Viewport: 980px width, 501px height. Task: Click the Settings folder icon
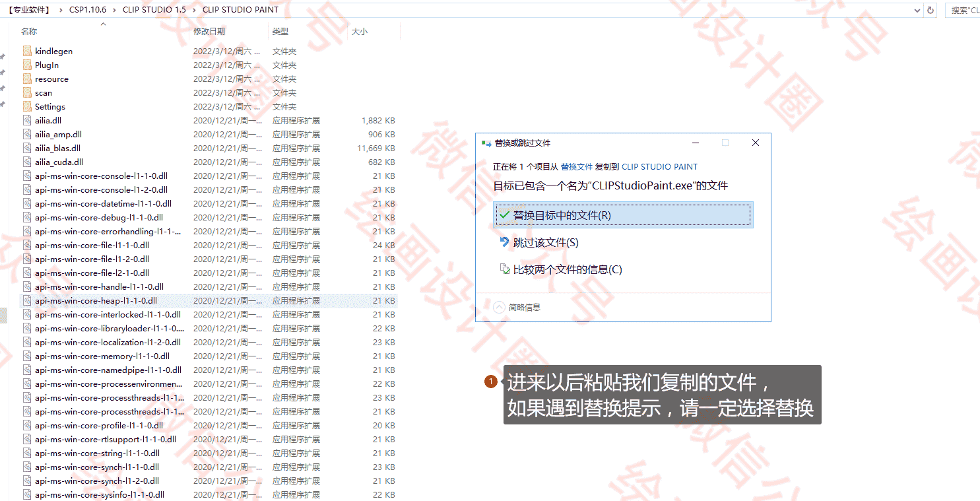point(27,106)
